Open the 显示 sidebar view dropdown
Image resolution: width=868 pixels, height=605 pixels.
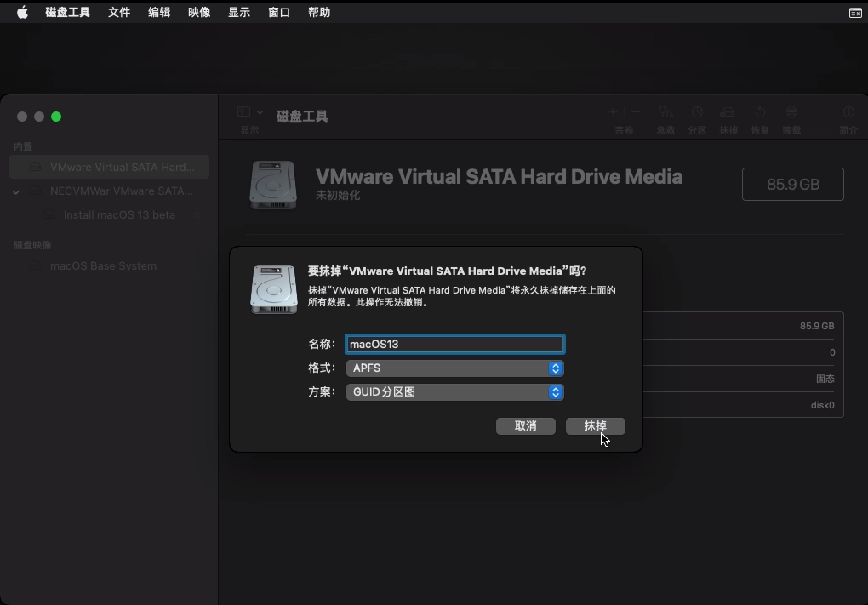[x=249, y=112]
